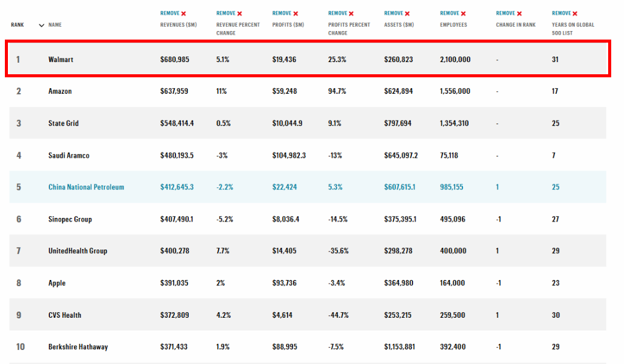Click the Walmart company name
The width and height of the screenshot is (624, 364).
[x=61, y=60]
